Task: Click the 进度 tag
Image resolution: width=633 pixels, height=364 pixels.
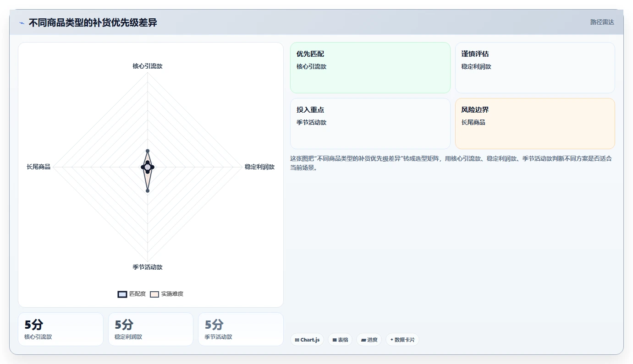Action: click(369, 340)
